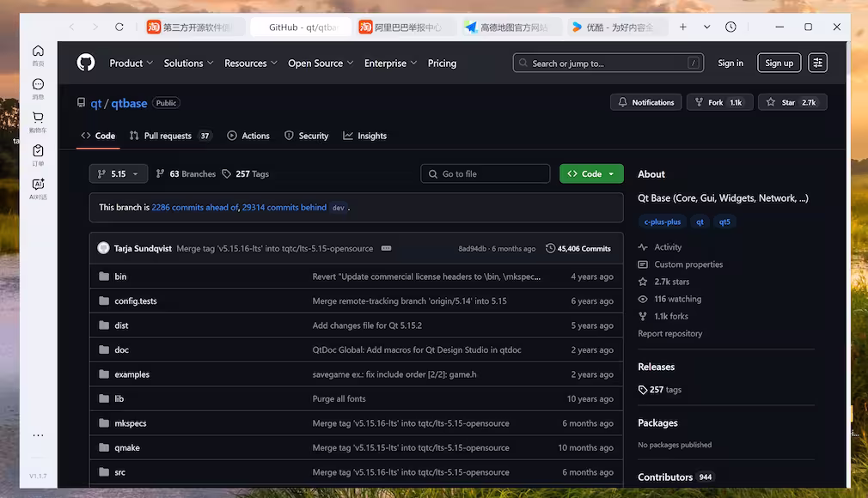Image resolution: width=868 pixels, height=498 pixels.
Task: View 45,406 Commits history
Action: pyautogui.click(x=578, y=248)
